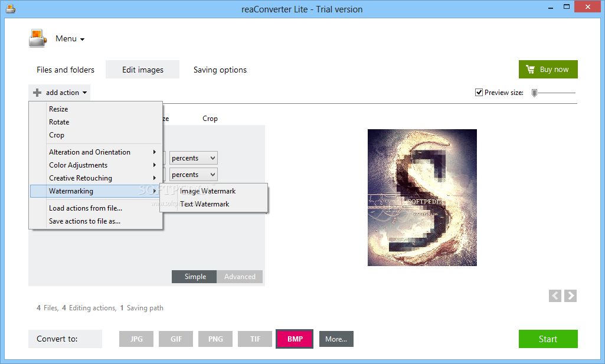Screen dimensions: 605x364
Task: Click the '4 Files' status text
Action: [x=47, y=308]
